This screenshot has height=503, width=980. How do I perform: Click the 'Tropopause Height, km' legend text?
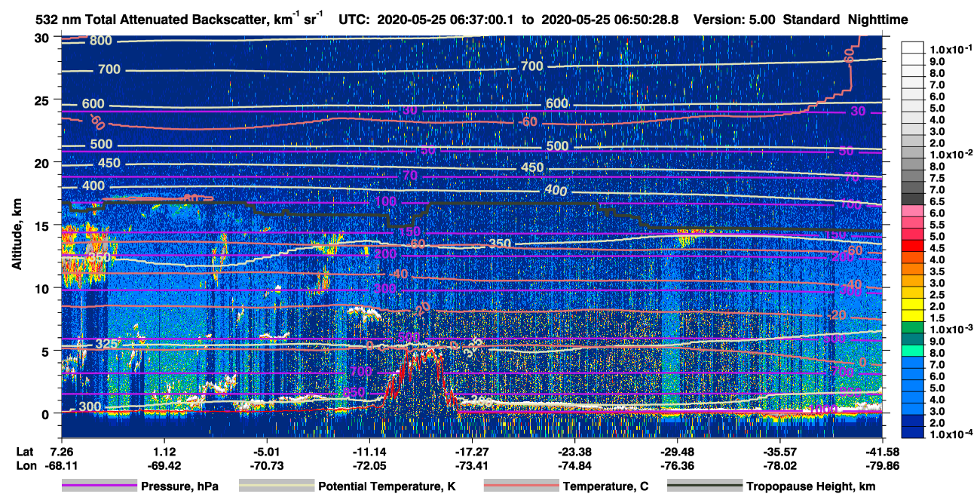(811, 486)
